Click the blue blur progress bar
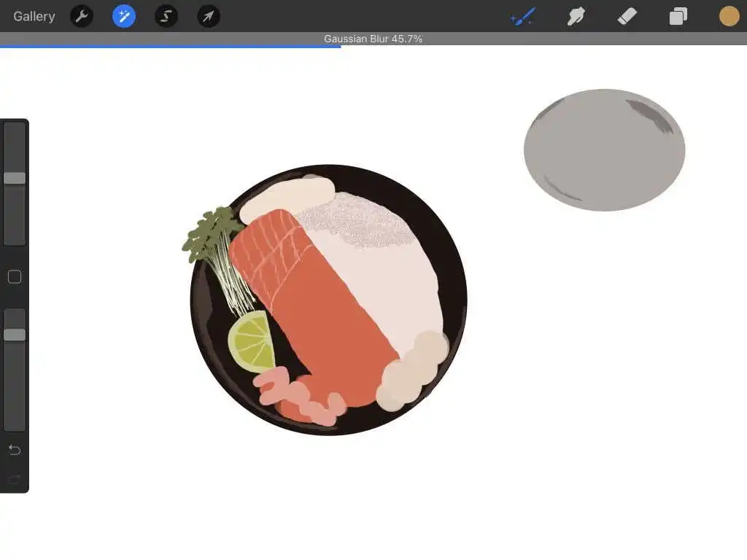The height and width of the screenshot is (560, 747). (170, 47)
